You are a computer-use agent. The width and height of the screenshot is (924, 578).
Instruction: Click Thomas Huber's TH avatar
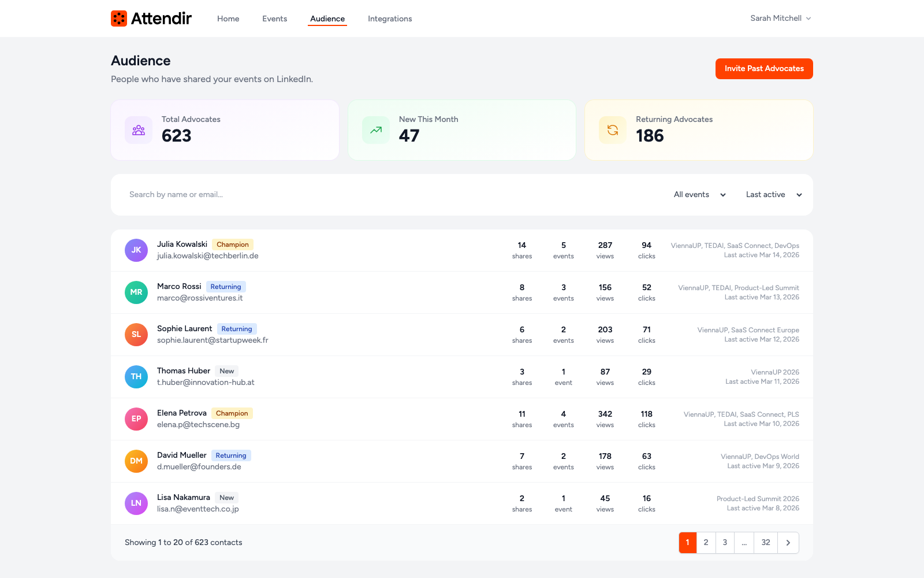136,377
